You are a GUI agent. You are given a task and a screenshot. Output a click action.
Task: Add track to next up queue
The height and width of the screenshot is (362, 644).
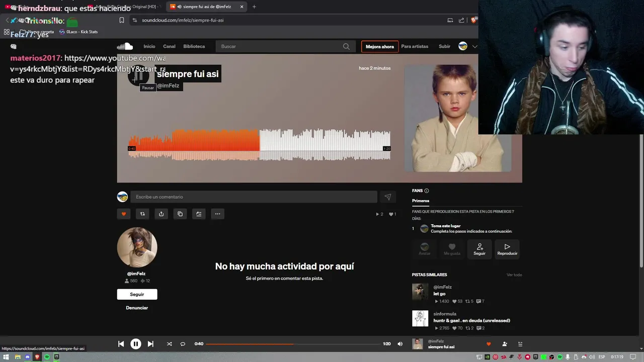(199, 214)
